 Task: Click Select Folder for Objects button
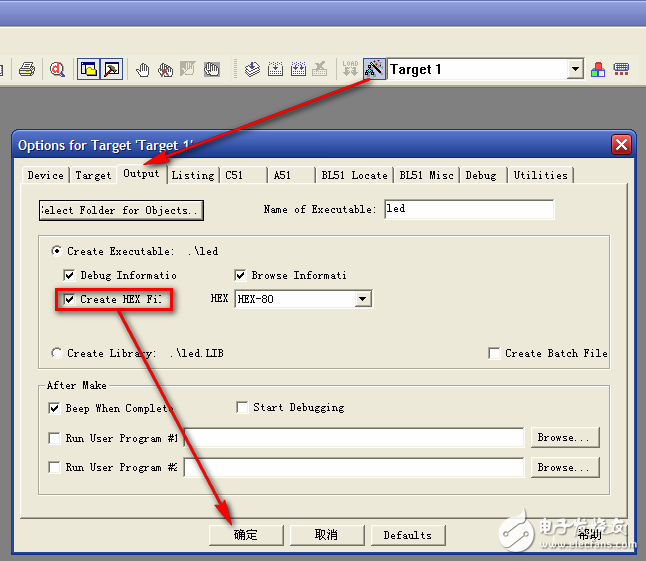pos(121,210)
